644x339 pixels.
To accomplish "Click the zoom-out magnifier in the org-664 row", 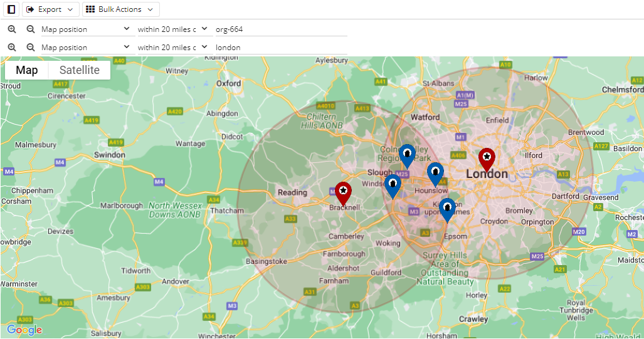I will pyautogui.click(x=30, y=29).
